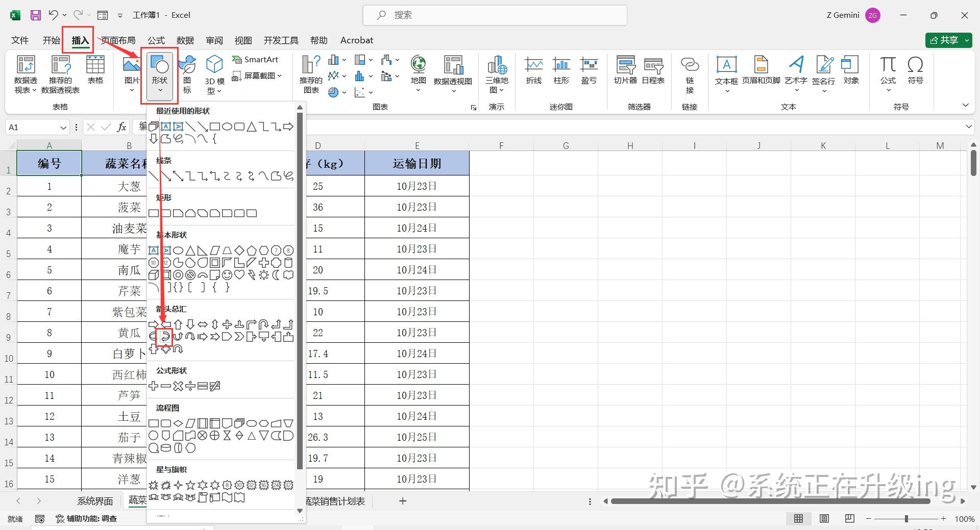
Task: Click the Share (共享) button
Action: coord(948,40)
